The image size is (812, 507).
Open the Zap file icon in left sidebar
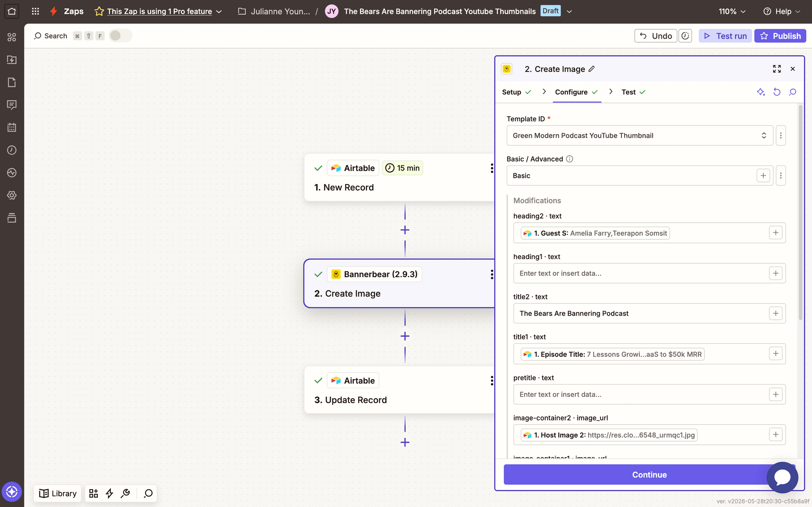coord(12,60)
